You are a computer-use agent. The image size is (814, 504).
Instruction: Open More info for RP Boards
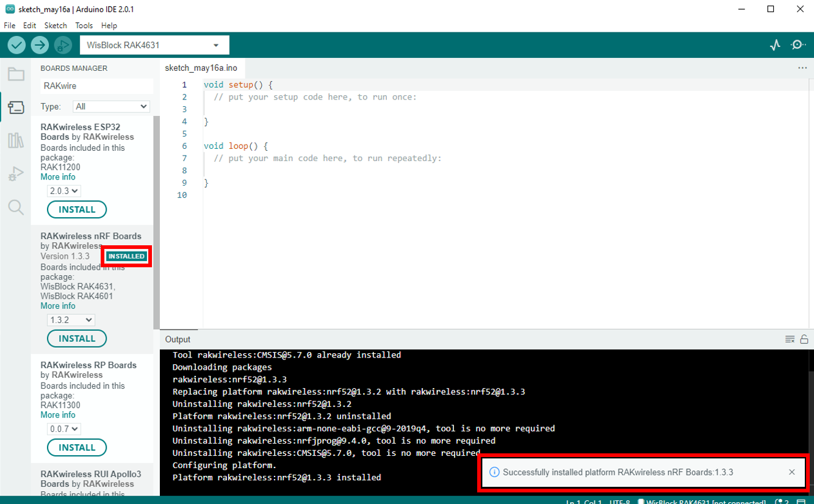coord(58,415)
